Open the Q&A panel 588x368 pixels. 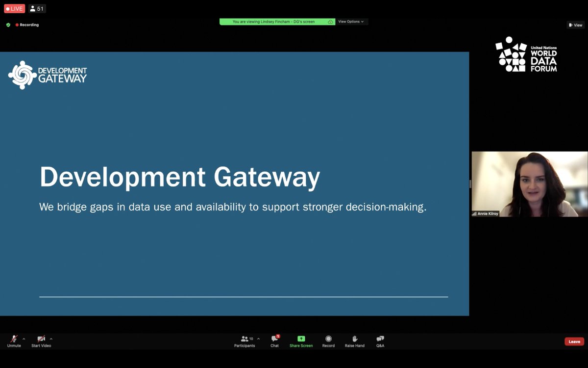[380, 342]
